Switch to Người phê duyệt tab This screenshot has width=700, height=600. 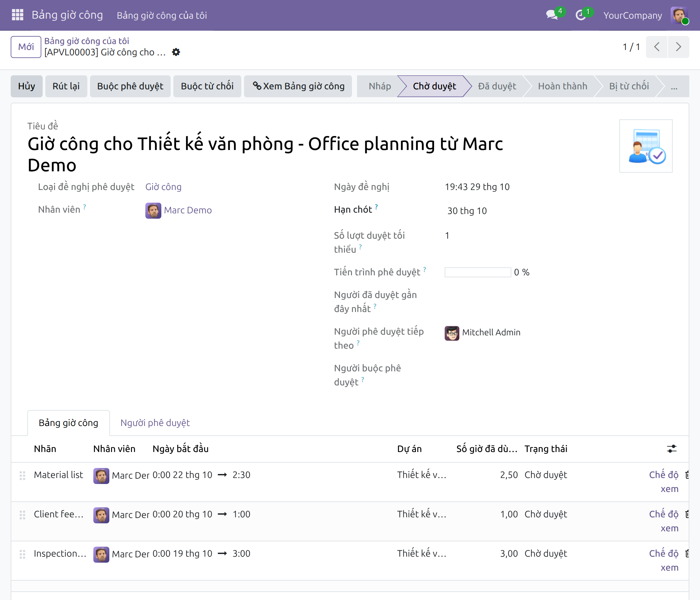[155, 423]
